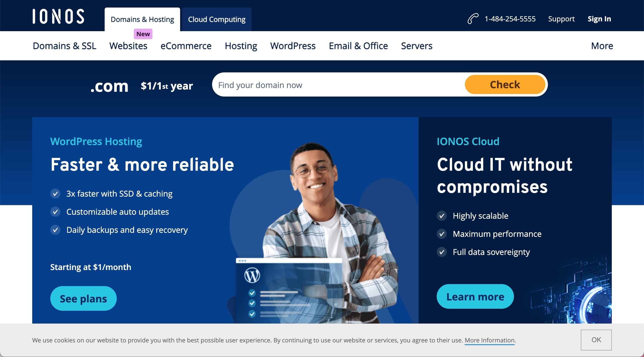
Task: Open the Servers menu
Action: tap(417, 46)
